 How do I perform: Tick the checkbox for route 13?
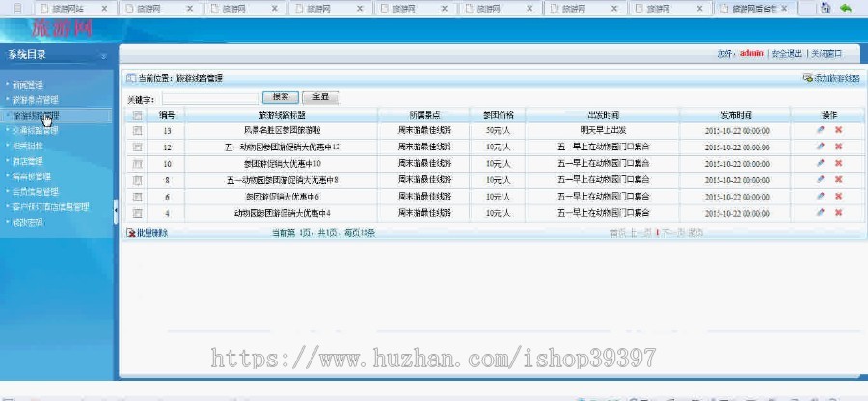pyautogui.click(x=138, y=130)
